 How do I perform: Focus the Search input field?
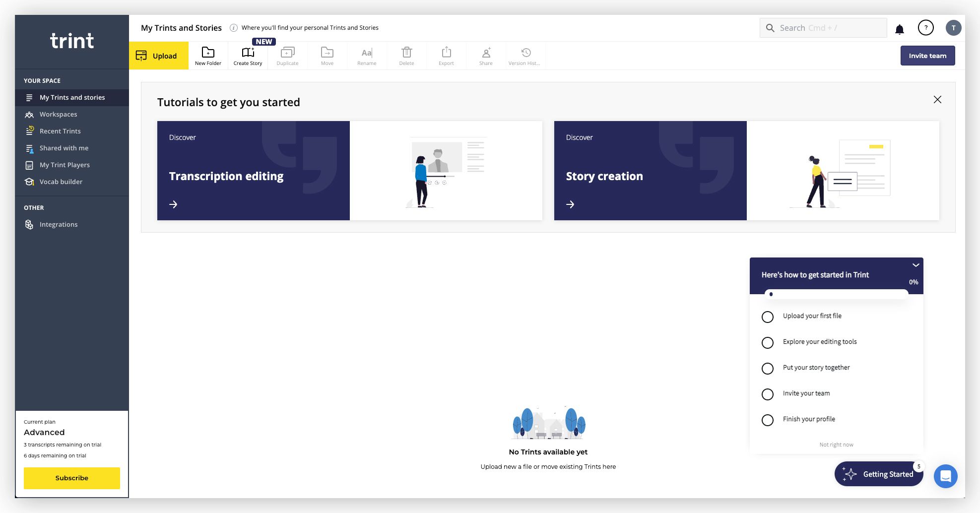coord(823,28)
